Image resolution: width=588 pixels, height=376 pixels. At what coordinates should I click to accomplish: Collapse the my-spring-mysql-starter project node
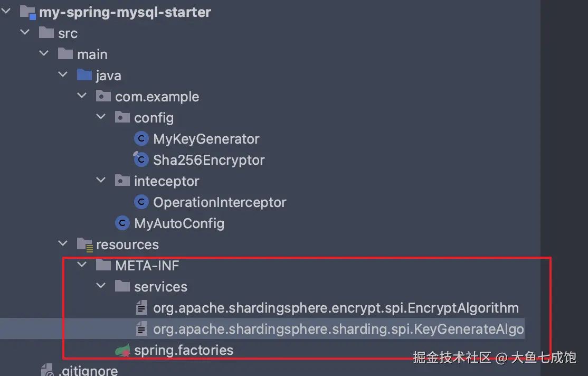click(x=6, y=12)
